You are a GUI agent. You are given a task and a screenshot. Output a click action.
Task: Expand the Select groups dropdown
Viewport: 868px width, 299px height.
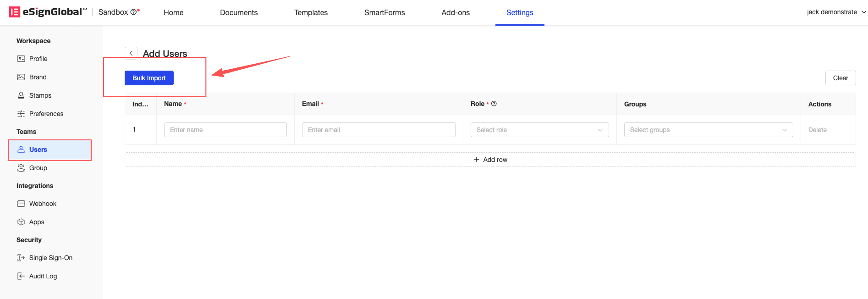[708, 130]
